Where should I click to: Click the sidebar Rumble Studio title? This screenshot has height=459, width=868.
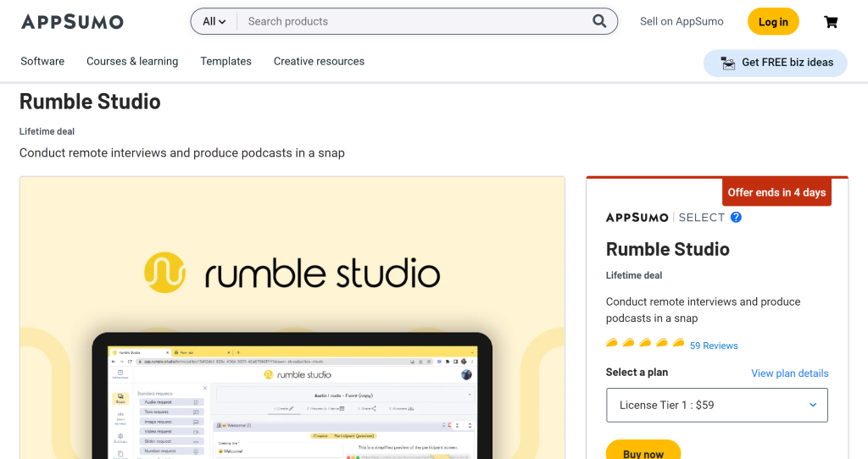click(x=668, y=250)
